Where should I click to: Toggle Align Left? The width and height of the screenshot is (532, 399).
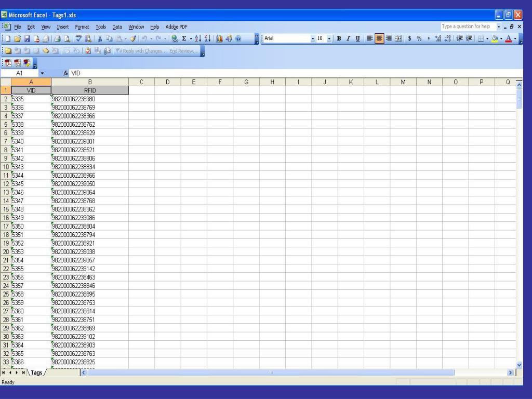point(370,38)
